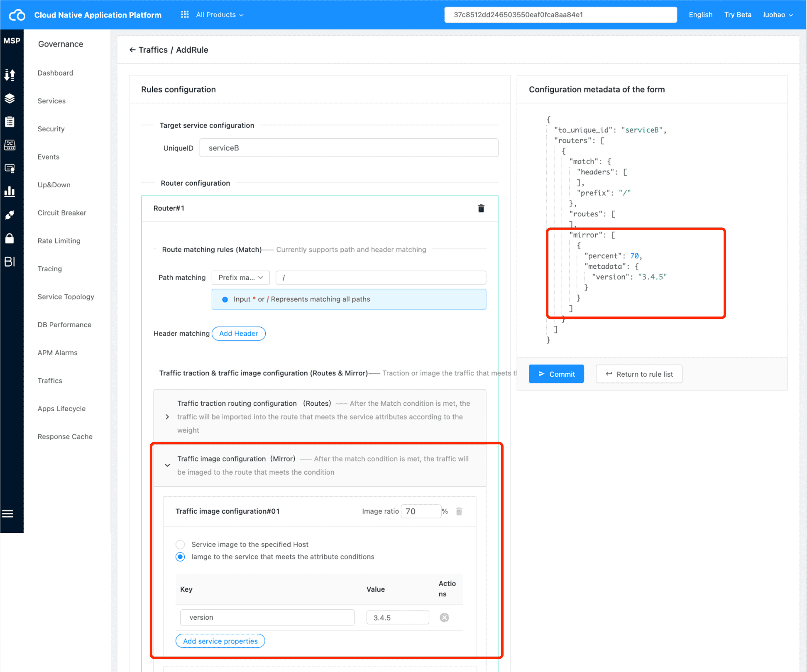Click "to_unique_id" line in metadata JSON

pos(610,130)
